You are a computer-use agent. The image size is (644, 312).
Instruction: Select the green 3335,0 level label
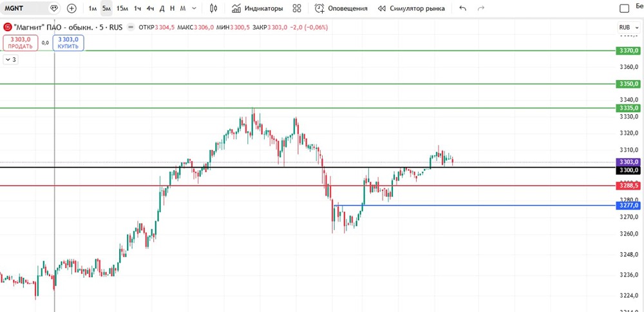pyautogui.click(x=628, y=108)
